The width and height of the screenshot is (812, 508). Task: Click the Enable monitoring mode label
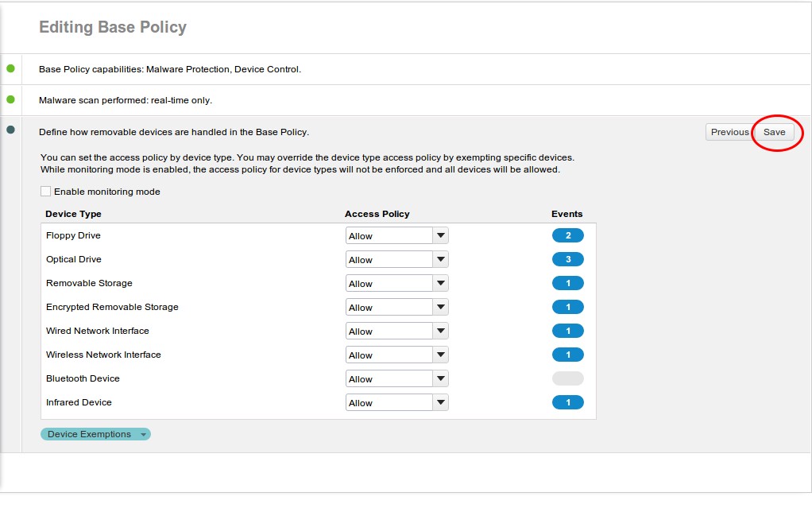click(x=107, y=192)
